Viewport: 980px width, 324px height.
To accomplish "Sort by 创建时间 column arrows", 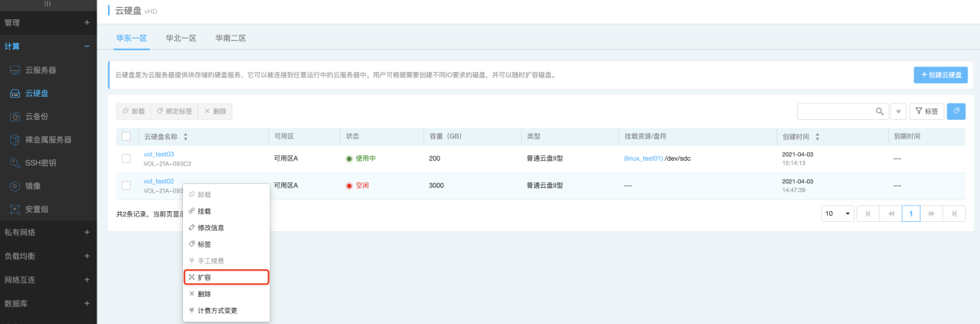I will click(817, 137).
